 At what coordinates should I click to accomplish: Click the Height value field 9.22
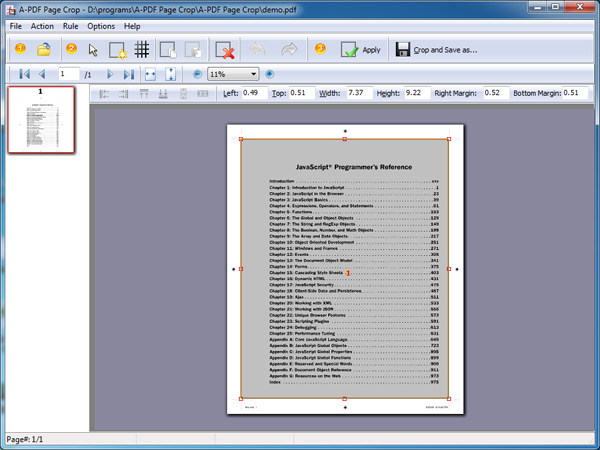[417, 93]
